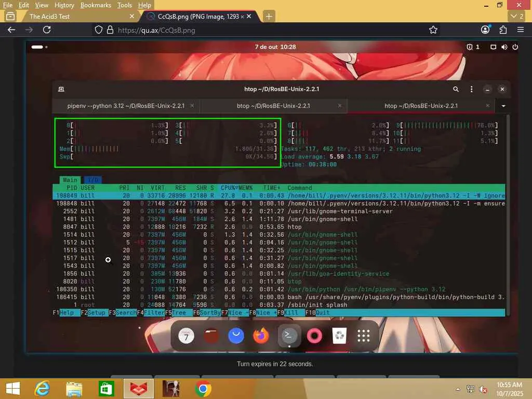Select the htop terminal tab
This screenshot has width=532, height=399.
click(421, 106)
